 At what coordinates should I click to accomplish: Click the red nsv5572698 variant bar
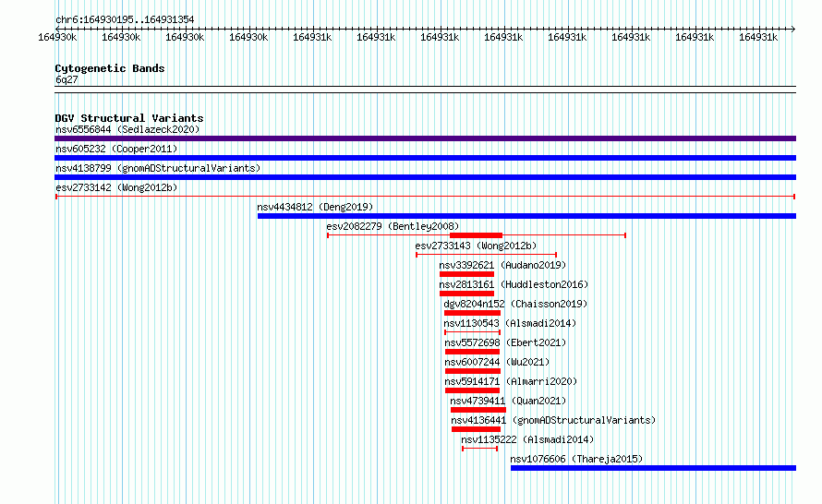[x=472, y=352]
